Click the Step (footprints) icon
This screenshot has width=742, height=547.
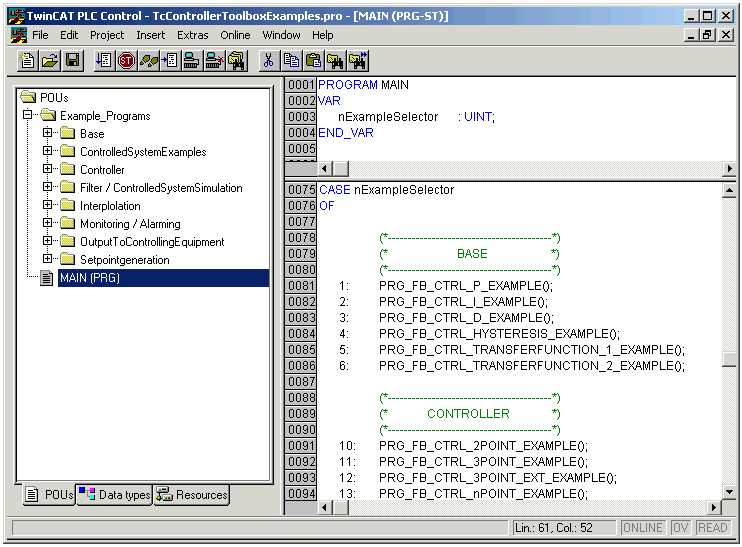[x=149, y=61]
